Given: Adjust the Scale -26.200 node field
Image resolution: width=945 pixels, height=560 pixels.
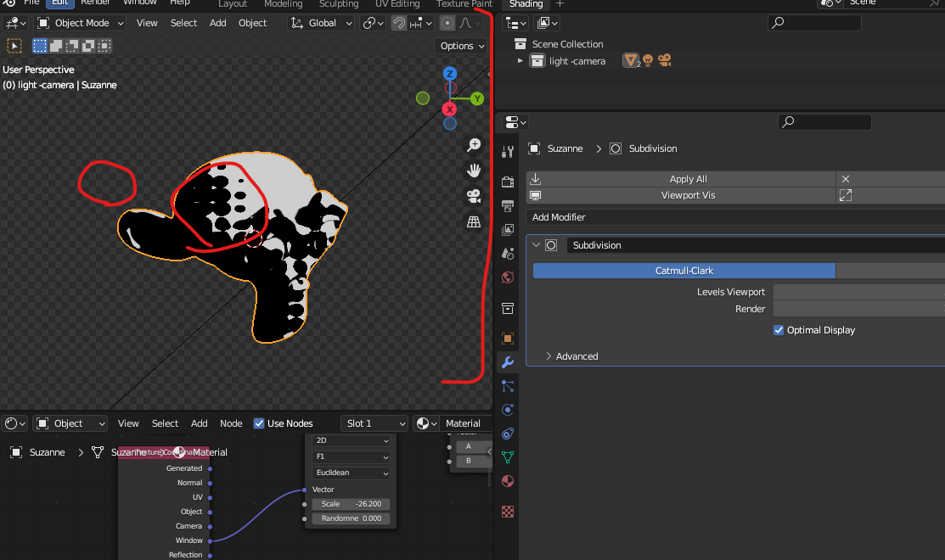Looking at the screenshot, I should coord(351,504).
